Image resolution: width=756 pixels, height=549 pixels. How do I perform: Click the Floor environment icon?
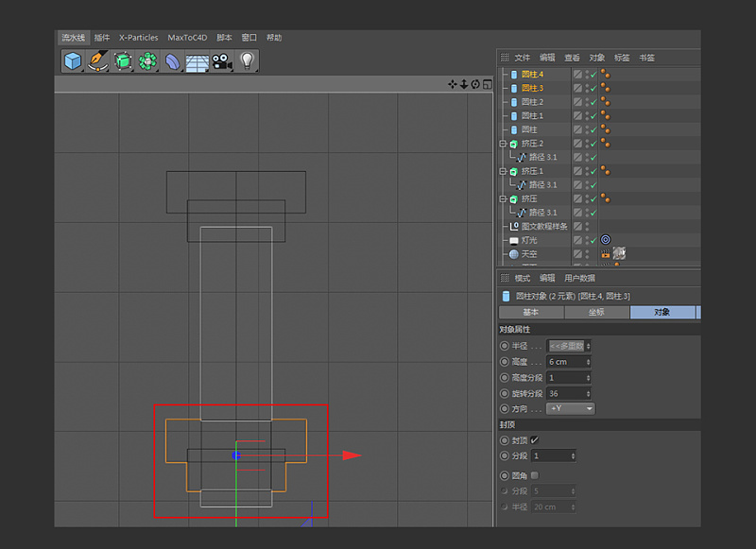tap(197, 61)
